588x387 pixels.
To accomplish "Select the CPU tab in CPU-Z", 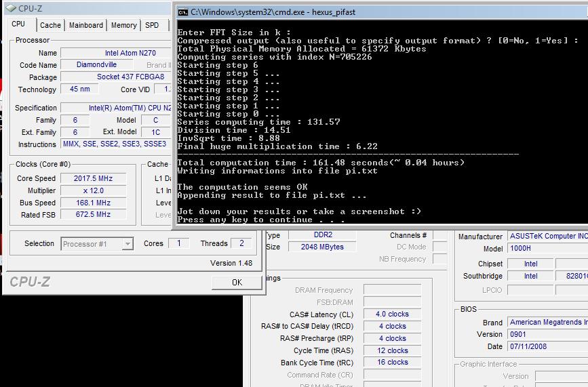I will [x=18, y=24].
